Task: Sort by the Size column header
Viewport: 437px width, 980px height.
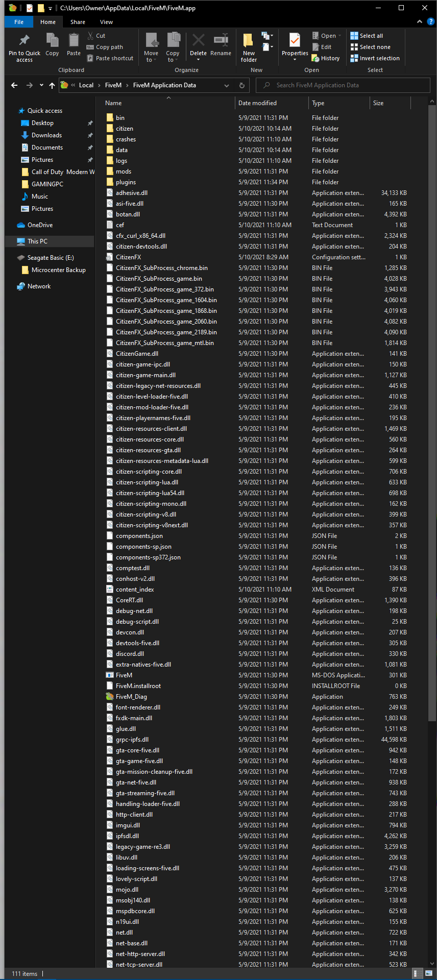Action: point(390,103)
